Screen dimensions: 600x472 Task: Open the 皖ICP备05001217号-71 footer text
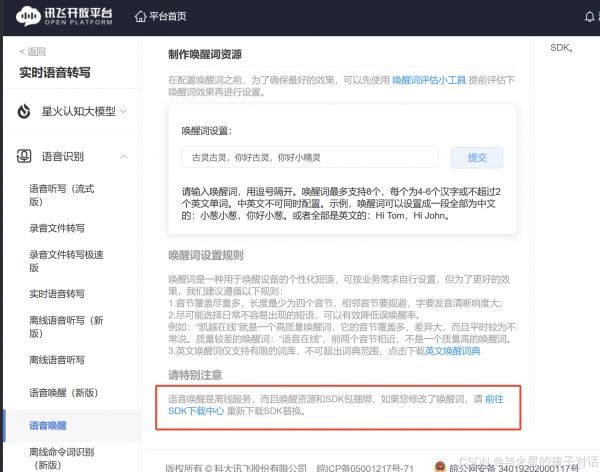365,468
